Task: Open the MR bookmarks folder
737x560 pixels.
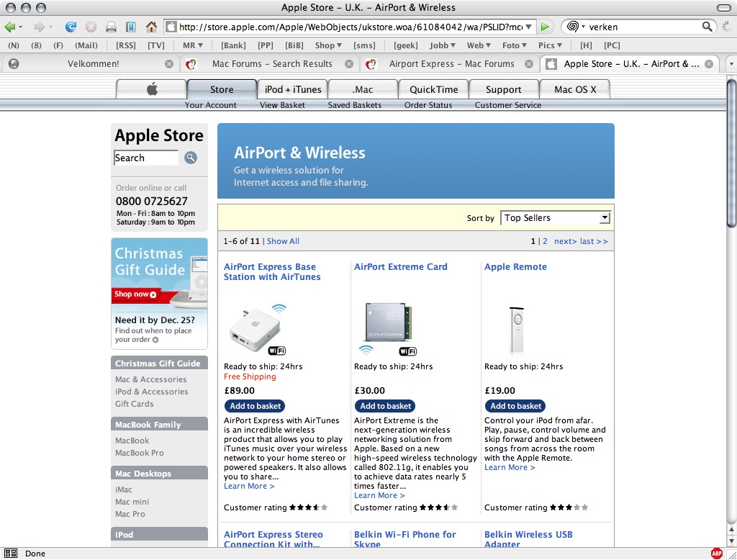Action: coord(193,45)
